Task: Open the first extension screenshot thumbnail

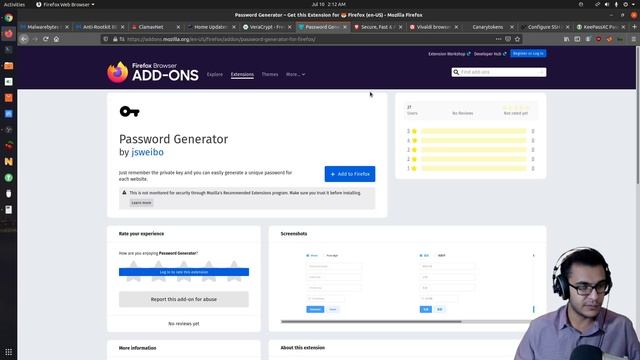Action: pos(333,282)
